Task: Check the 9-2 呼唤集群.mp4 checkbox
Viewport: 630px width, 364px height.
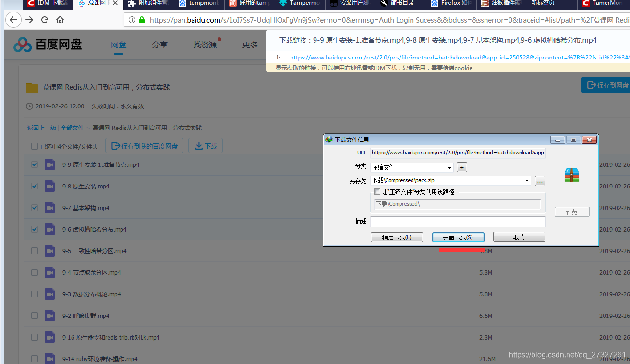Action: [x=35, y=316]
